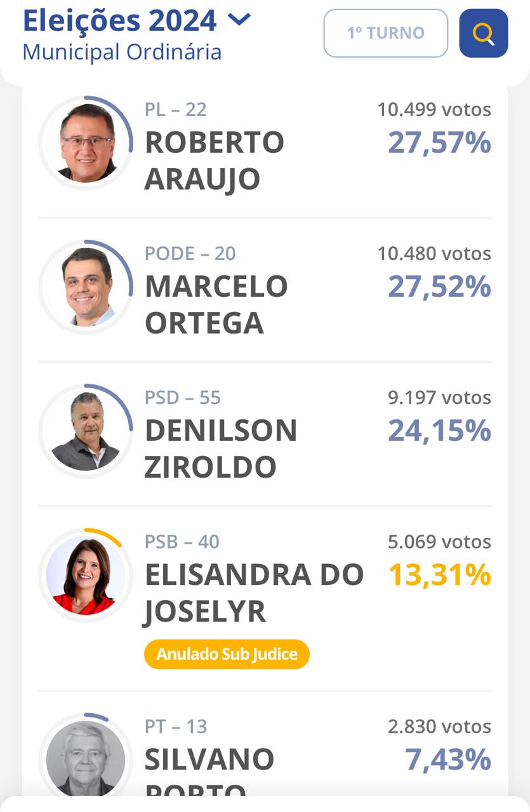
Task: Select the 1º TURNO button
Action: click(x=386, y=33)
